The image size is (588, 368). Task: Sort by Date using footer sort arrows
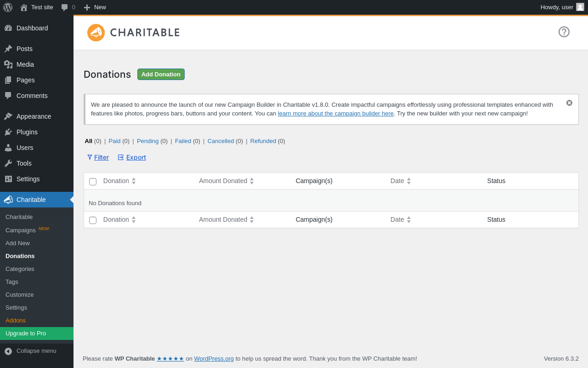[409, 219]
